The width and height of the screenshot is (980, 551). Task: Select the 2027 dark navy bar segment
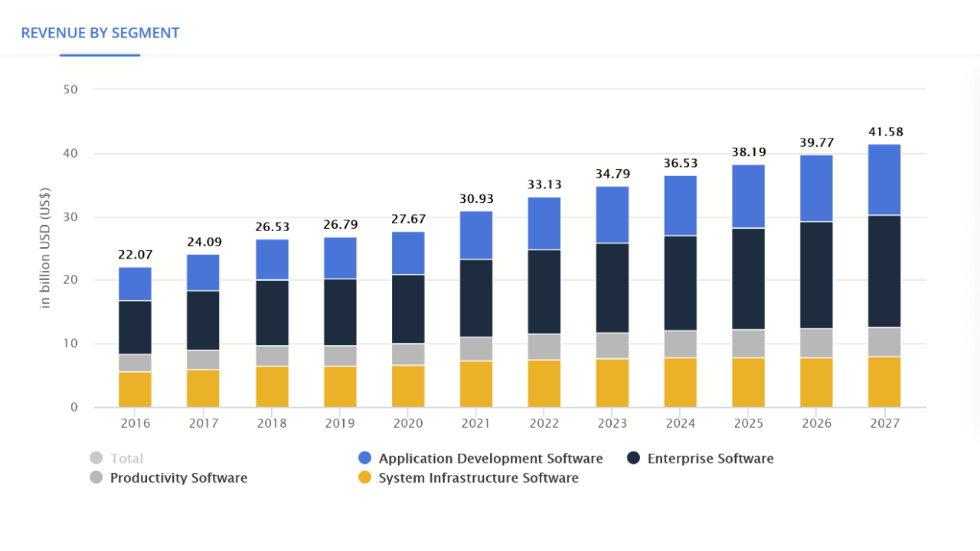click(884, 271)
